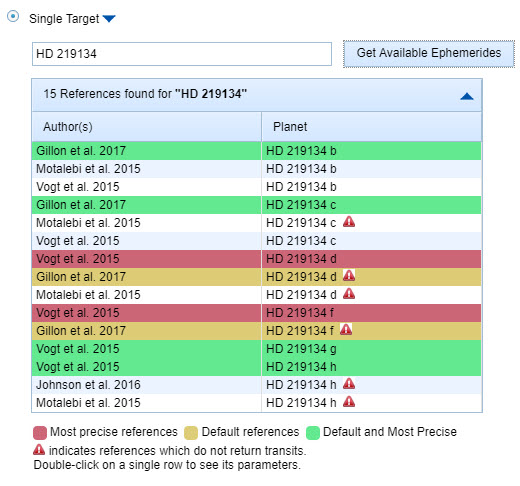Click the green Default and Most Precise swatch

[313, 433]
